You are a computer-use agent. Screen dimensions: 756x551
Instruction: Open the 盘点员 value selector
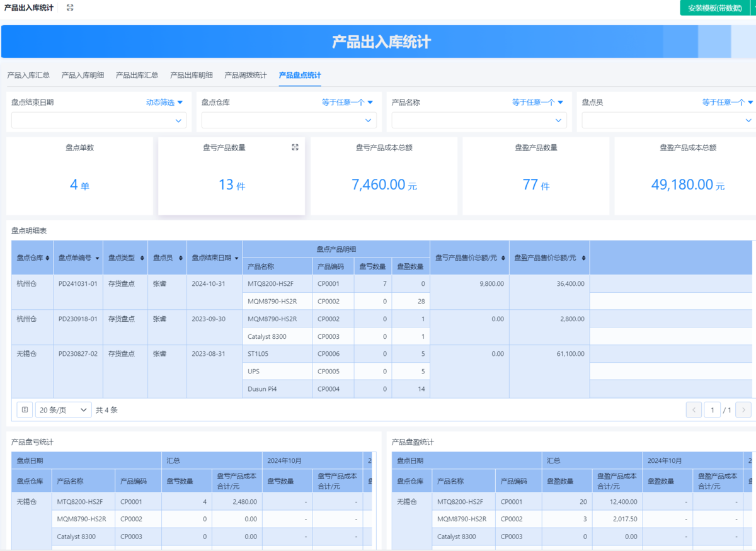pyautogui.click(x=669, y=120)
